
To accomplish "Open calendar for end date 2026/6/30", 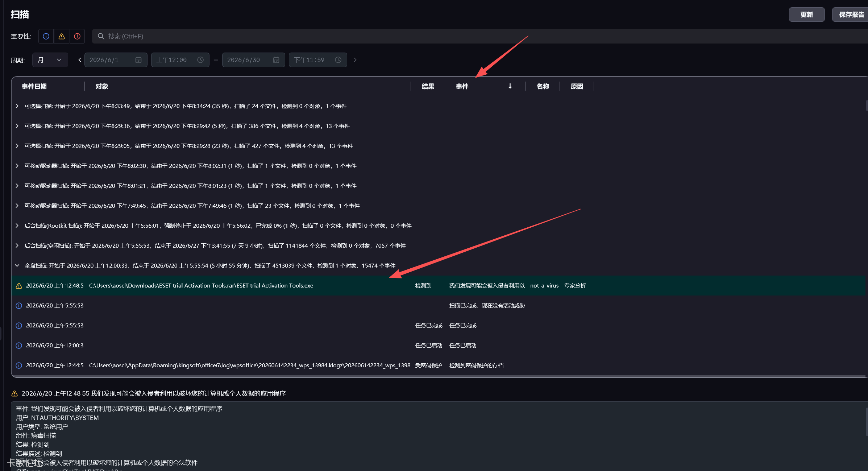I will 276,60.
